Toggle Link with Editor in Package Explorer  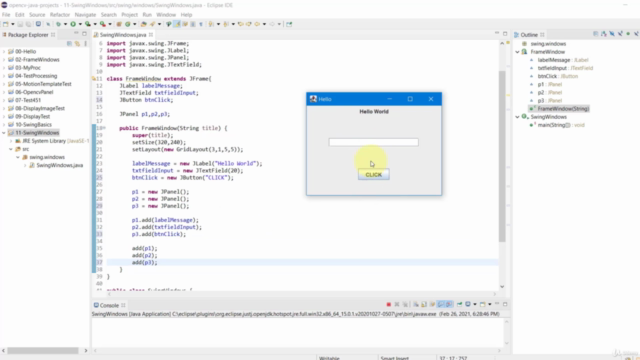click(x=77, y=43)
